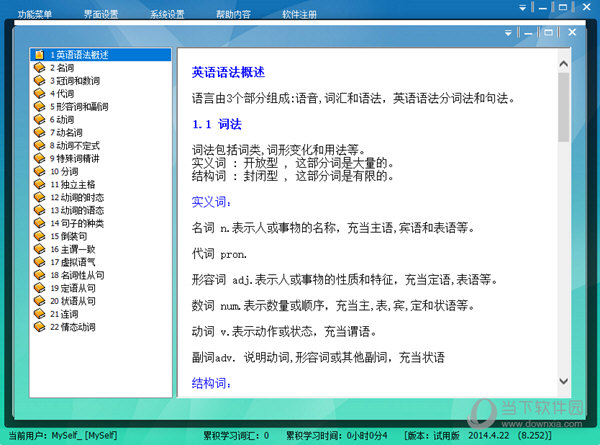Minimize the inner grammar window
This screenshot has width=600, height=445.
pyautogui.click(x=528, y=33)
